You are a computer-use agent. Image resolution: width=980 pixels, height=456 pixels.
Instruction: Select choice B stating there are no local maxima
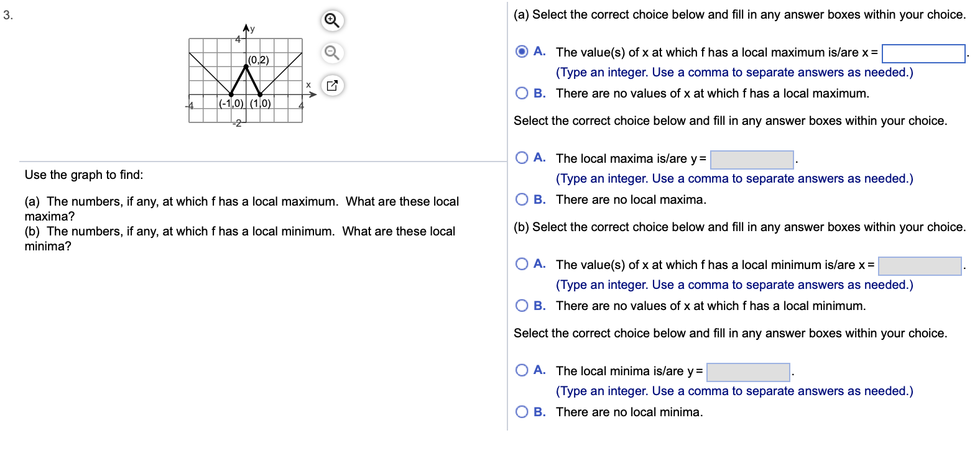point(521,199)
